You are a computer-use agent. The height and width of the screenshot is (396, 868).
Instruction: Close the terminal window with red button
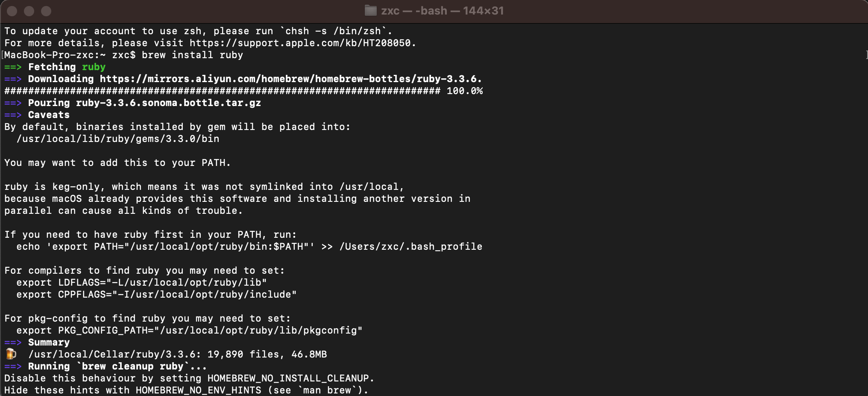pos(12,11)
